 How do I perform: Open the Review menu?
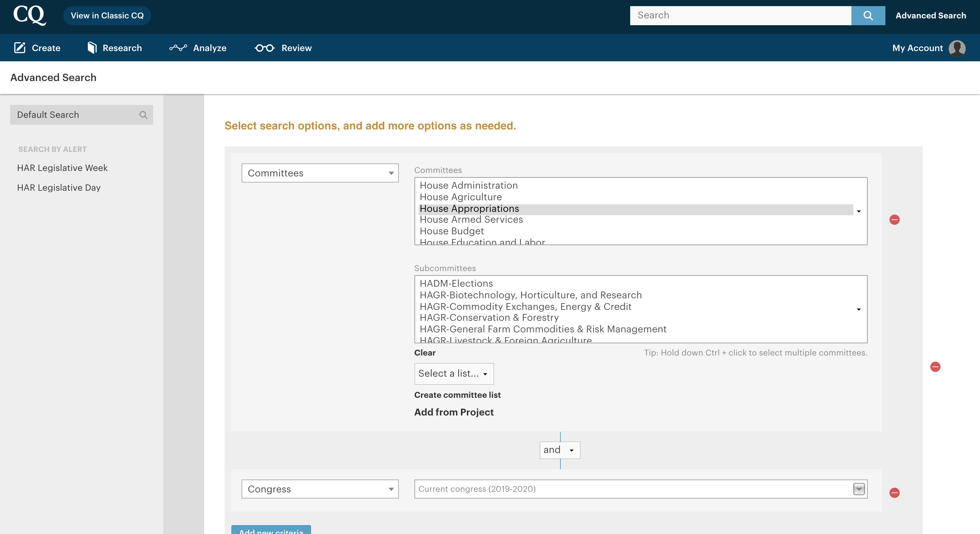283,48
